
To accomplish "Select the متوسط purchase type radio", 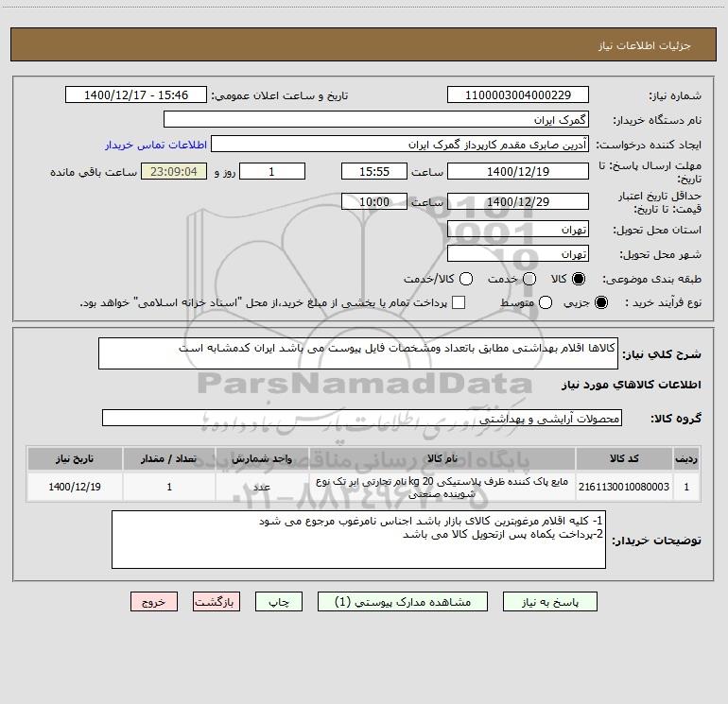I will [x=546, y=302].
